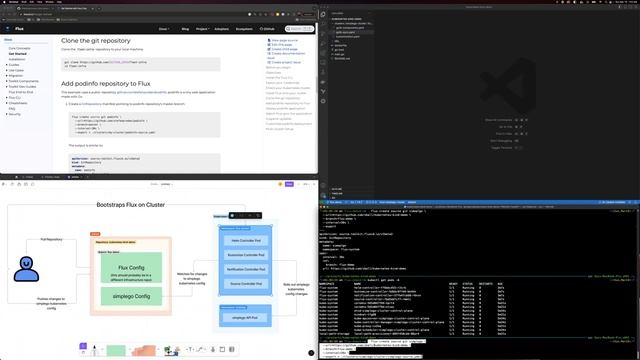Select the section frame tool in FigJam toolbar
This screenshot has height=360, width=640.
[x=222, y=349]
